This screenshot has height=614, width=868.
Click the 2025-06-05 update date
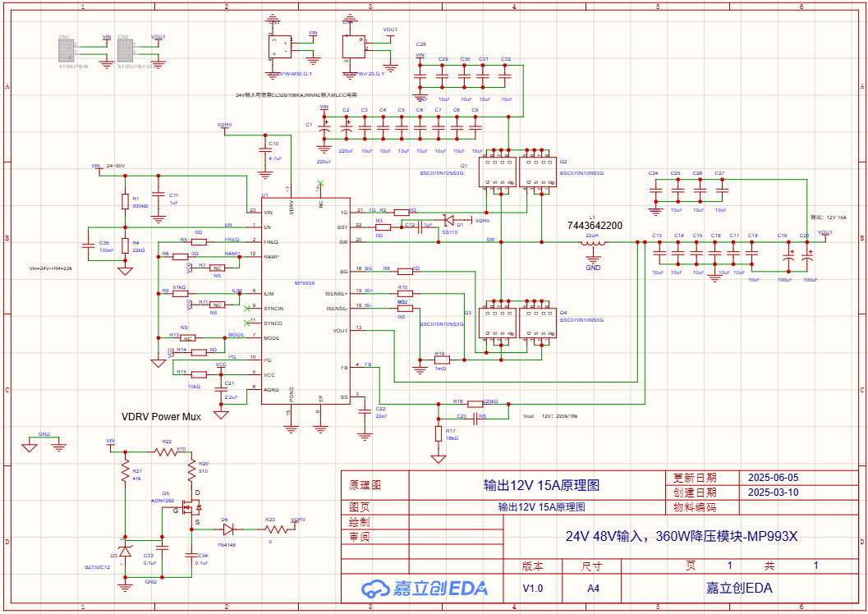[773, 478]
